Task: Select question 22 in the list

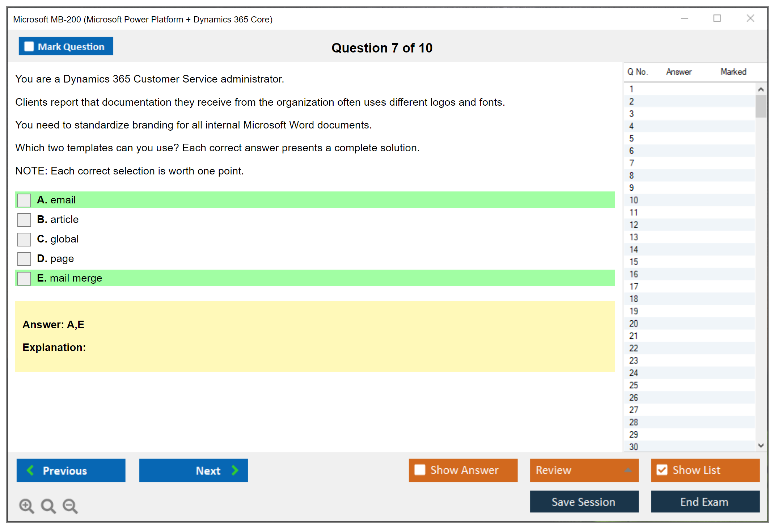Action: pos(634,348)
